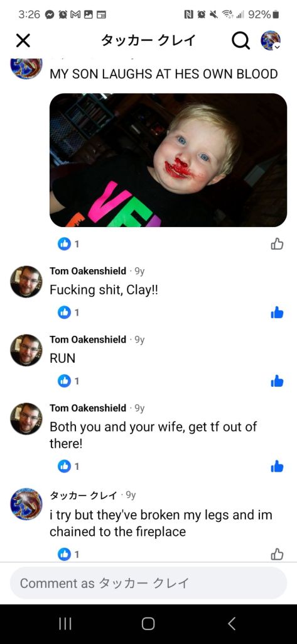This screenshot has height=644, width=297.
Task: Open Android recent apps button
Action: (x=65, y=624)
